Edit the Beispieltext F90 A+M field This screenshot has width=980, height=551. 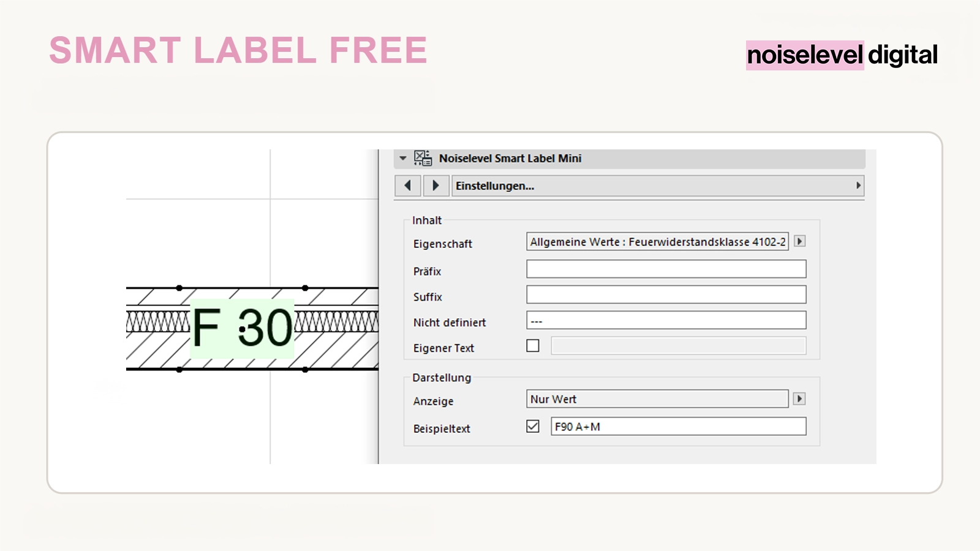click(679, 427)
